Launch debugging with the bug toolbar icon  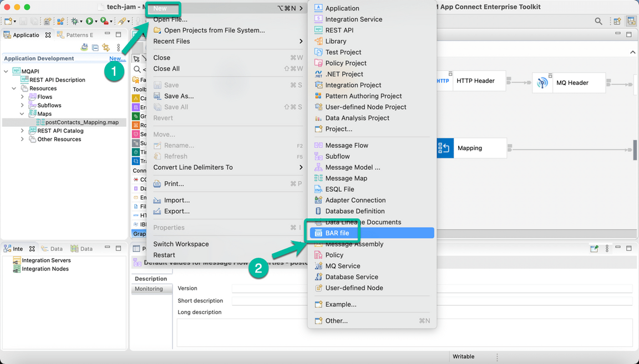(75, 20)
